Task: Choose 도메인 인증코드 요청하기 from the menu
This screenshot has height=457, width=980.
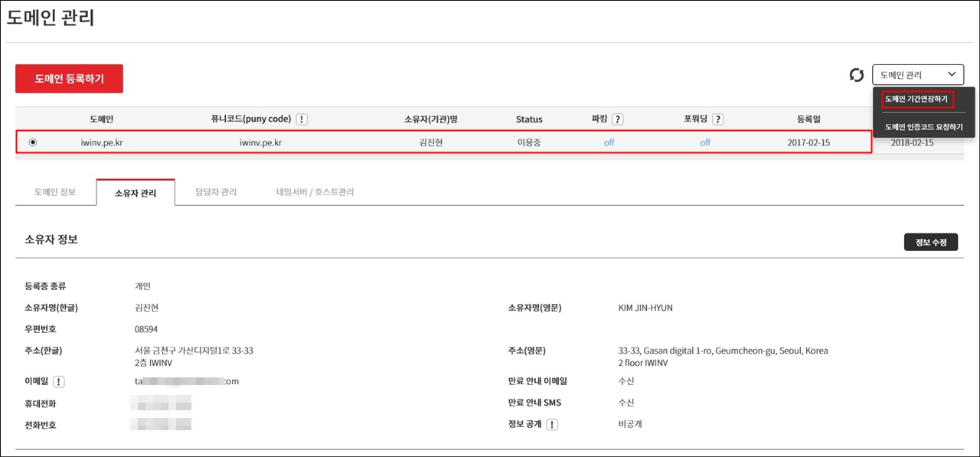Action: tap(923, 127)
